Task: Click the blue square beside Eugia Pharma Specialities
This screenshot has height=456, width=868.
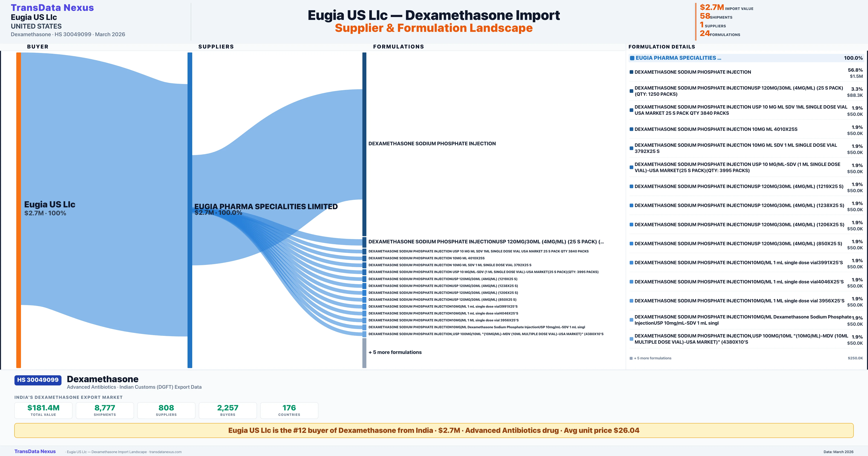Action: (x=632, y=58)
